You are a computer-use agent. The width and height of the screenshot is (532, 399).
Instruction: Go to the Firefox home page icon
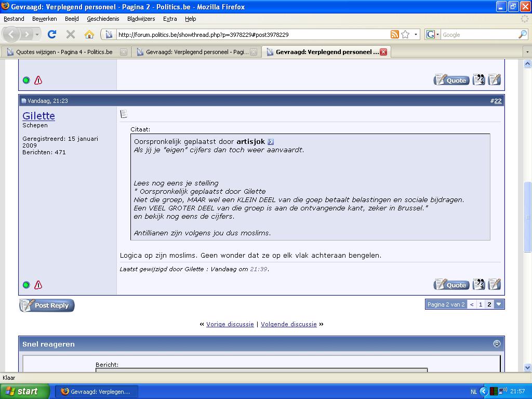click(x=89, y=35)
